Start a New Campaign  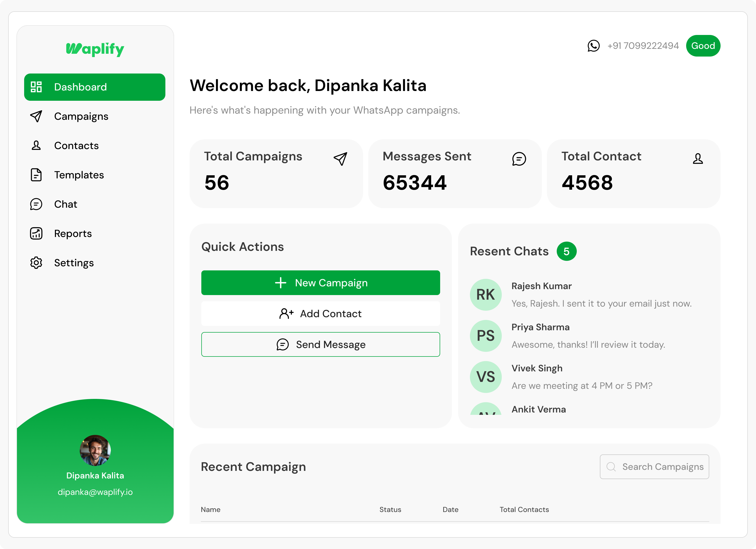(320, 282)
